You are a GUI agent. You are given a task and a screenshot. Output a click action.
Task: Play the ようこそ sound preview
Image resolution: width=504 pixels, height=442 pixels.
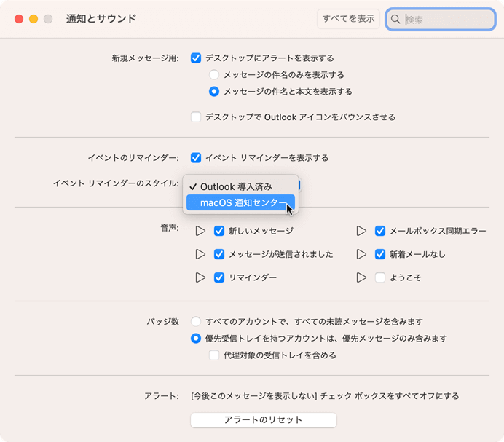pos(361,277)
